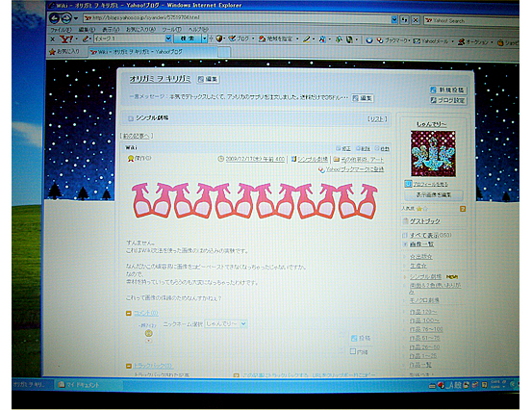Click the ブログ toolbar button
Image resolution: width=532 pixels, height=410 pixels.
click(239, 39)
